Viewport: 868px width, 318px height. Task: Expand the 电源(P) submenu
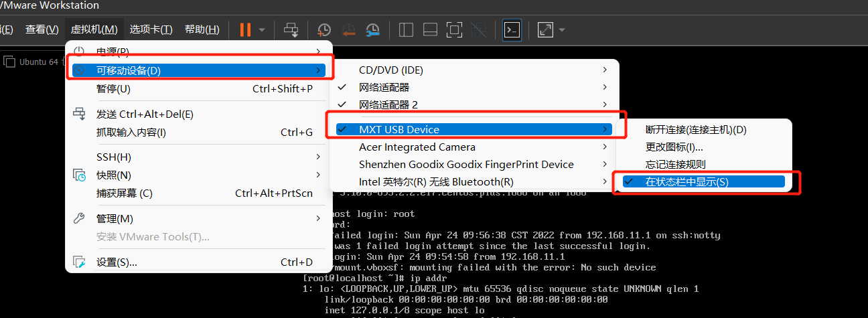pyautogui.click(x=198, y=52)
